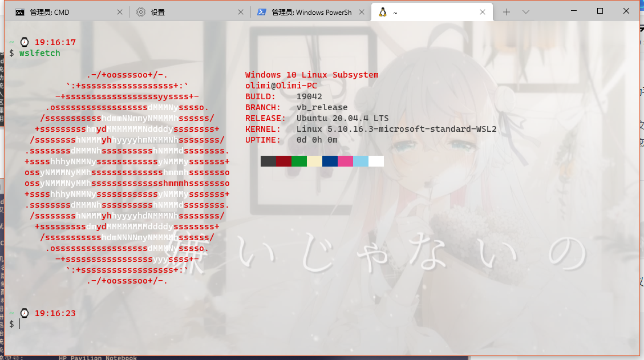
Task: Click the wslfetch command text
Action: pos(39,52)
